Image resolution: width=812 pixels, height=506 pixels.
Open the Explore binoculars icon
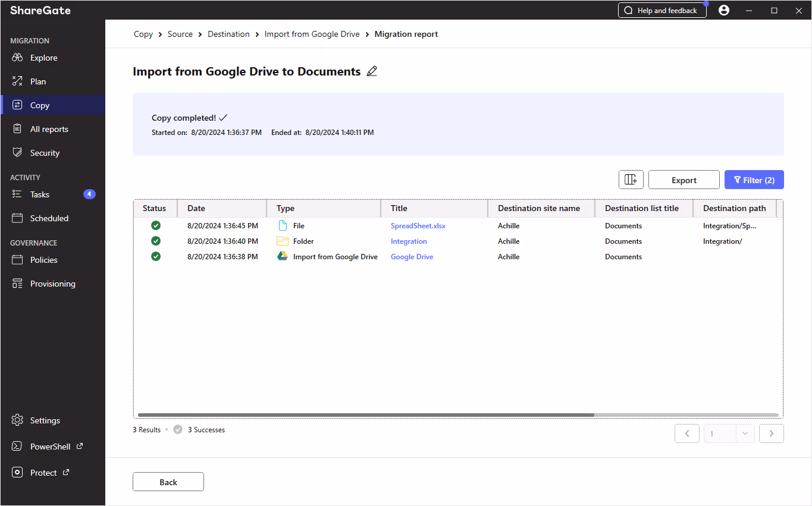click(17, 58)
